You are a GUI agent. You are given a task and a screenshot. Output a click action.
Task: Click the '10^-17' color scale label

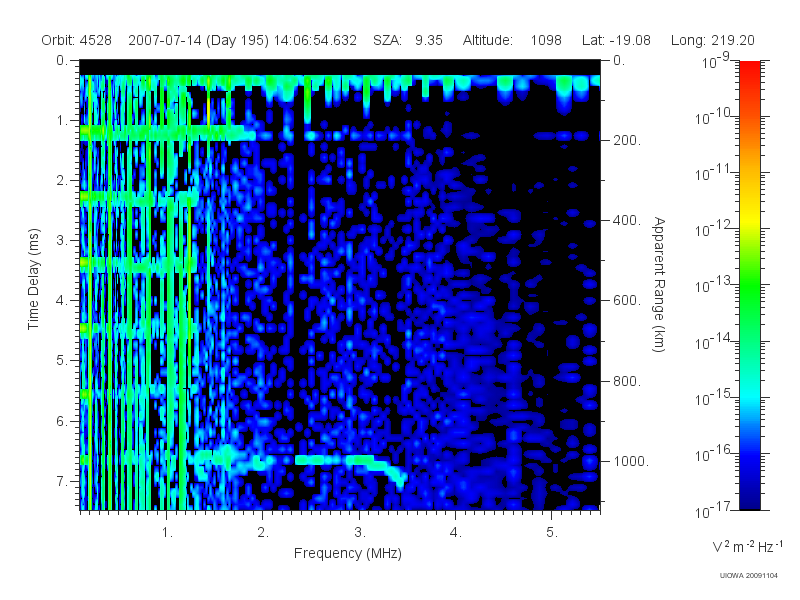pos(713,510)
